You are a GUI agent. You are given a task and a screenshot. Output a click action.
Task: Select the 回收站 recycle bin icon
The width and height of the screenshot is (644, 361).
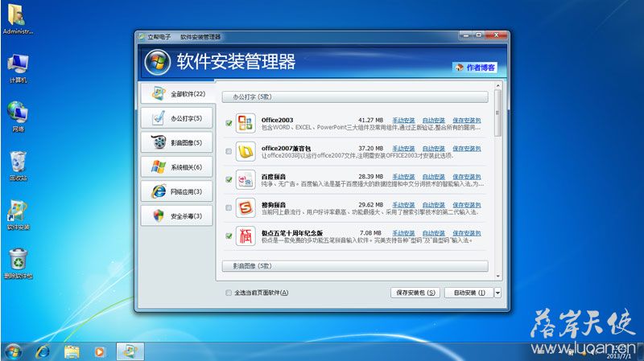pyautogui.click(x=18, y=166)
